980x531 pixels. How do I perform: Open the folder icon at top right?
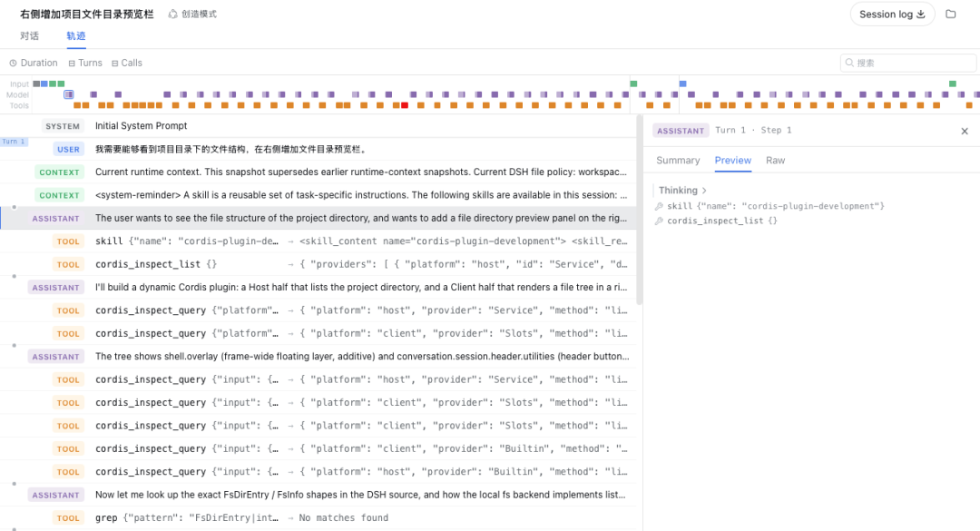pos(951,14)
